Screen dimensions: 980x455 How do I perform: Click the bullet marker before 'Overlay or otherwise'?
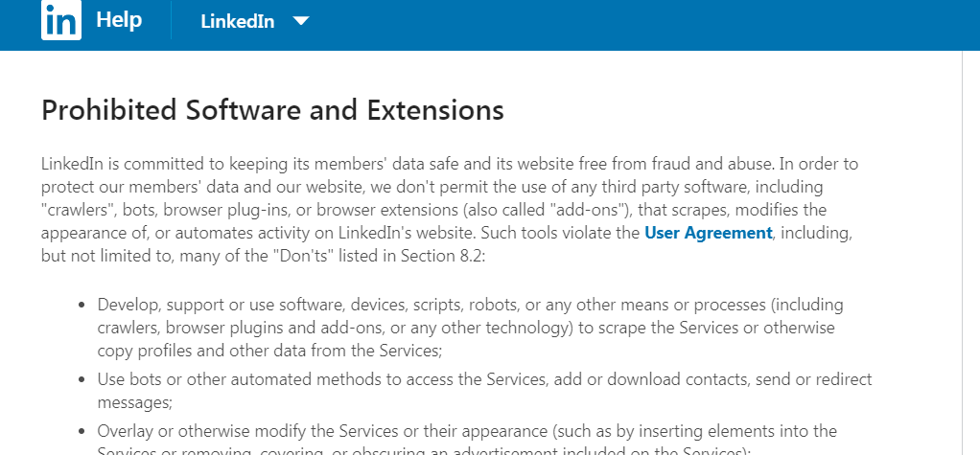click(x=81, y=431)
